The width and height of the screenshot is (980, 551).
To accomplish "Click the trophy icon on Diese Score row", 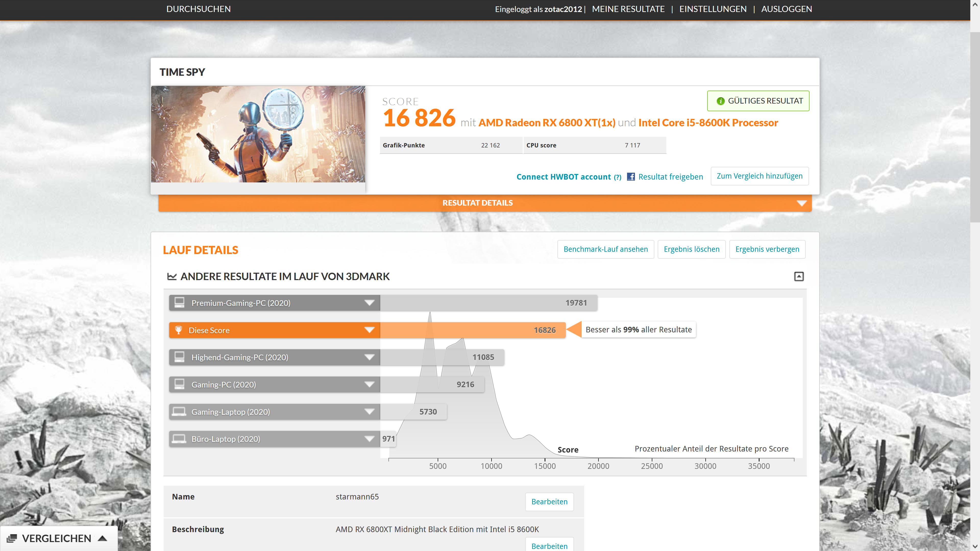I will pos(179,330).
